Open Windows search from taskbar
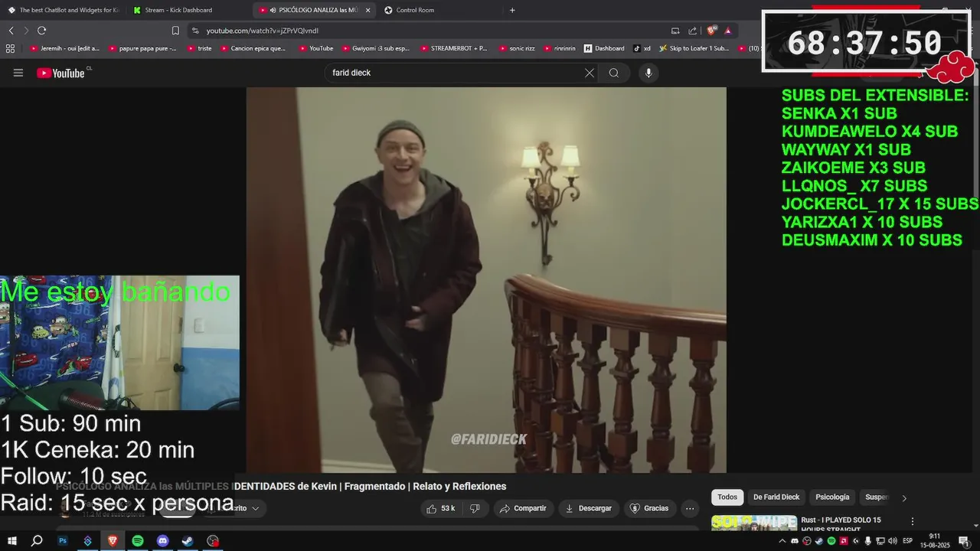Screen dimensions: 980x551 (x=37, y=540)
